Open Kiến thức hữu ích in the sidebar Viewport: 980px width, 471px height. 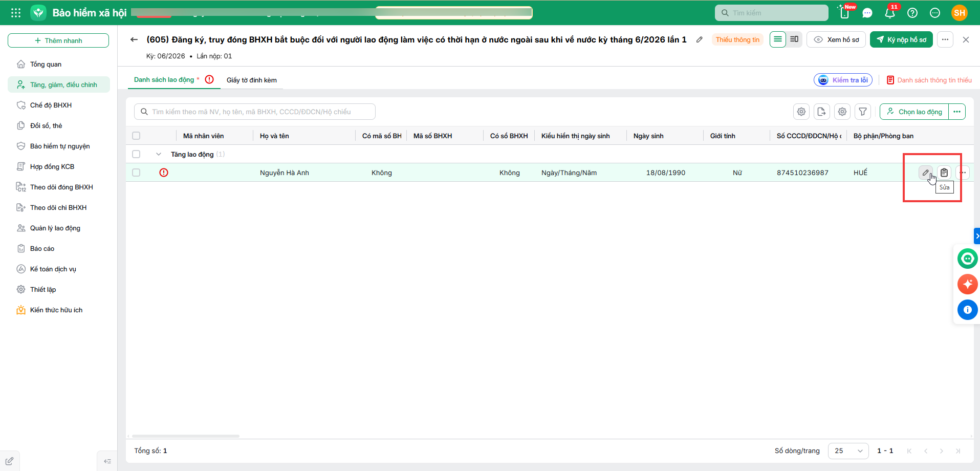pyautogui.click(x=59, y=310)
